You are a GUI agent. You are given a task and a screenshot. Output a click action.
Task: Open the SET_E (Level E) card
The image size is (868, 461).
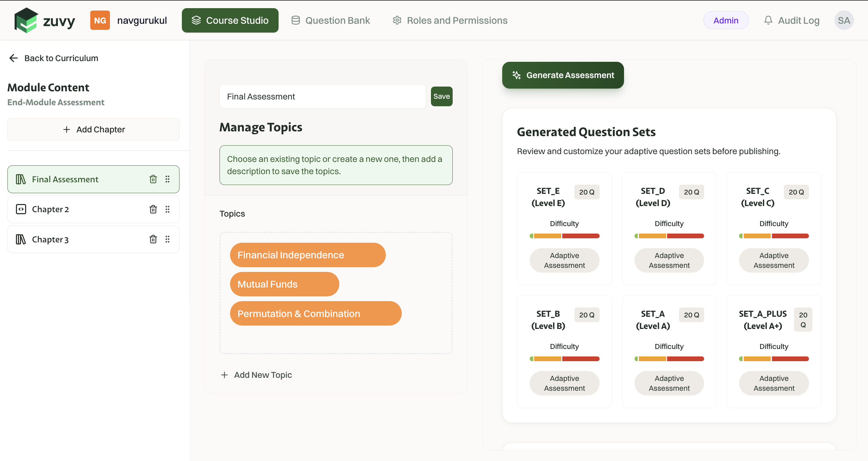click(x=564, y=228)
